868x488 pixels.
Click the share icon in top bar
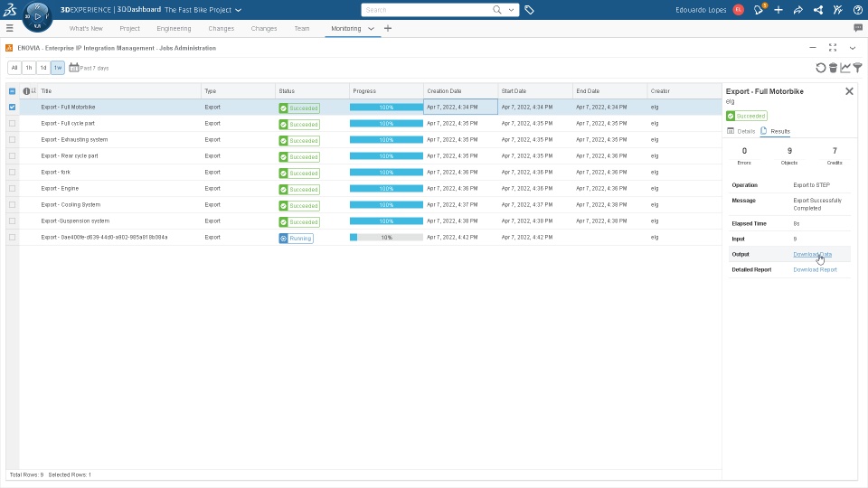coord(798,10)
